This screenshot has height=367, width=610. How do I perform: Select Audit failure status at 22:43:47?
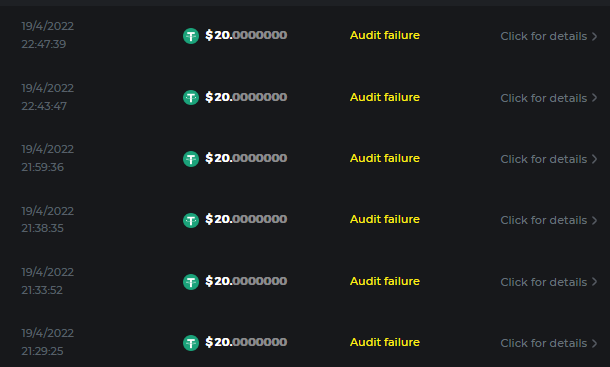385,97
